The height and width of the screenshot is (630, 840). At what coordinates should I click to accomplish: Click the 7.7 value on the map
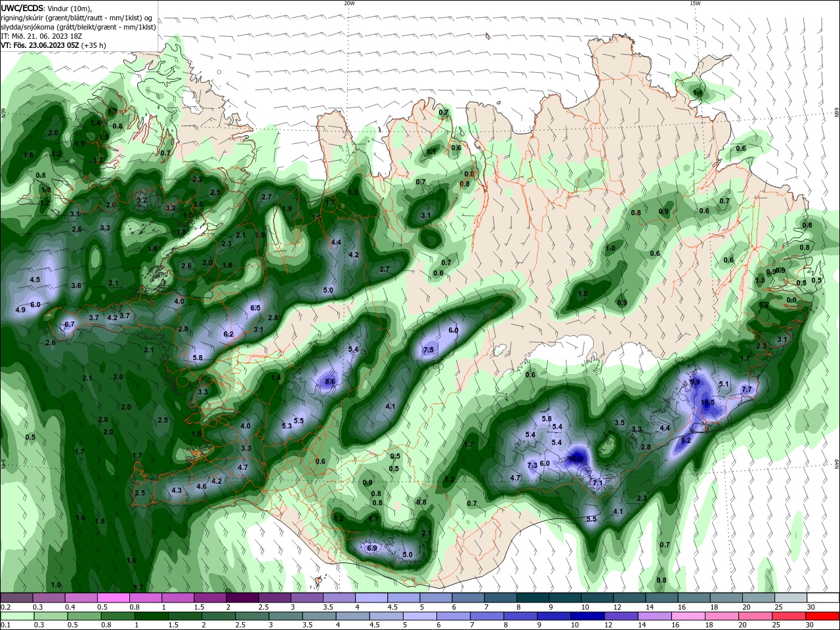pyautogui.click(x=746, y=389)
